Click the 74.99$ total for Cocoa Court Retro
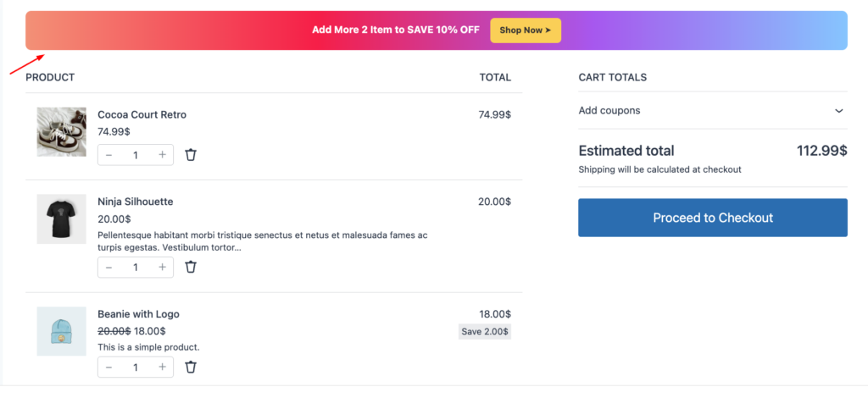The height and width of the screenshot is (398, 868). click(x=494, y=114)
